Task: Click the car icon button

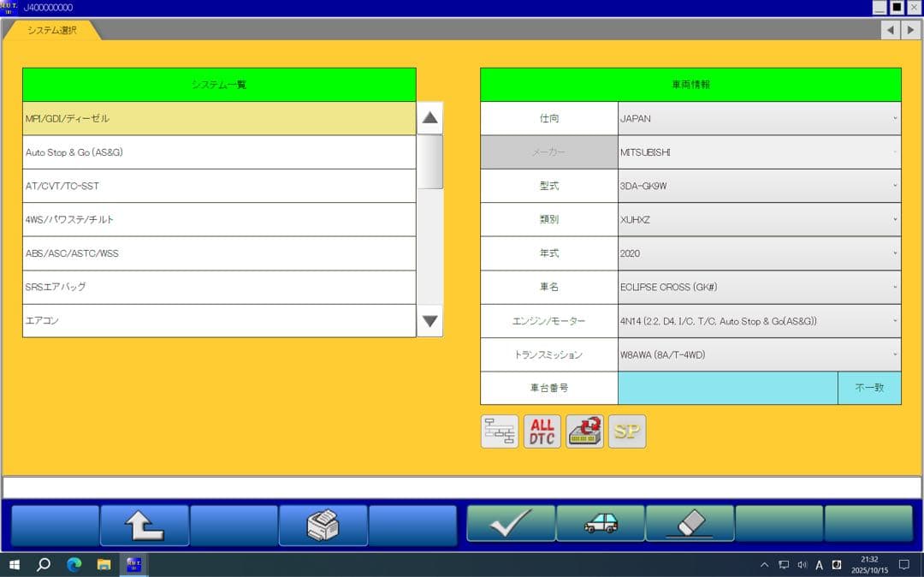Action: point(601,524)
